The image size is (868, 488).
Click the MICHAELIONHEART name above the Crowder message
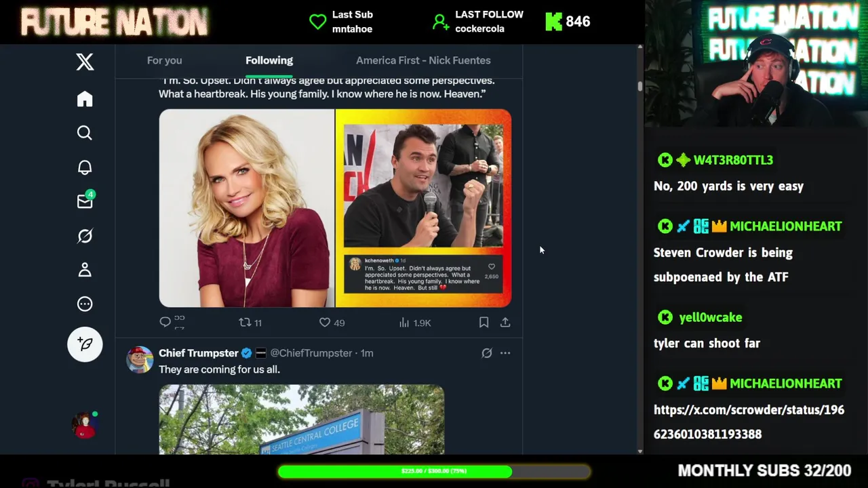point(785,226)
